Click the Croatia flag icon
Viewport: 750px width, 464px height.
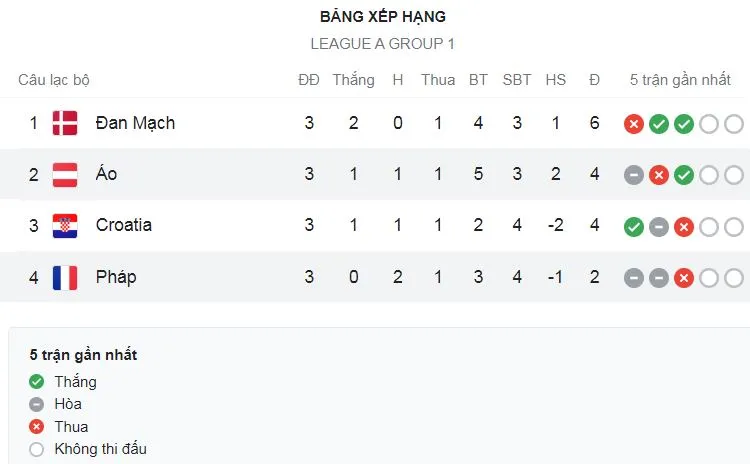click(65, 225)
